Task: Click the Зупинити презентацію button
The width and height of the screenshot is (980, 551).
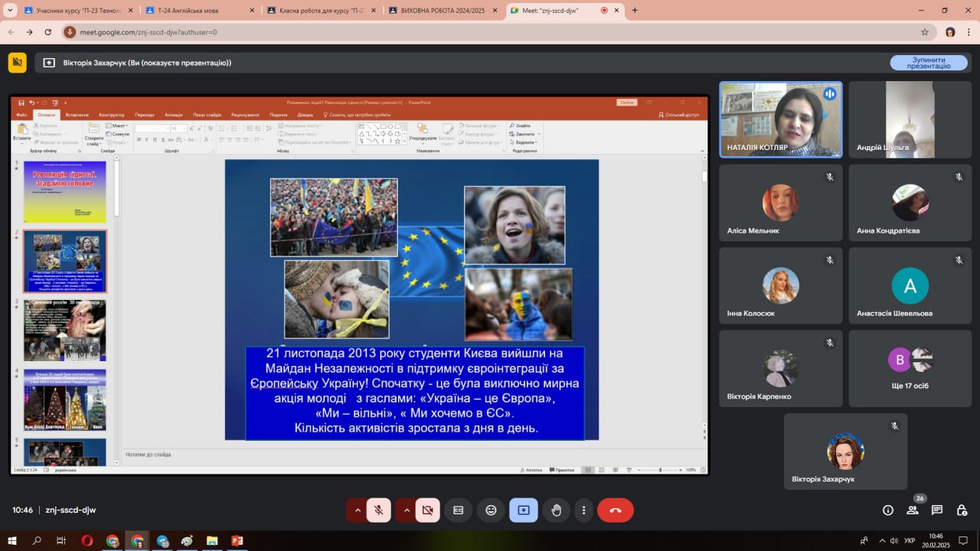Action: click(x=928, y=63)
